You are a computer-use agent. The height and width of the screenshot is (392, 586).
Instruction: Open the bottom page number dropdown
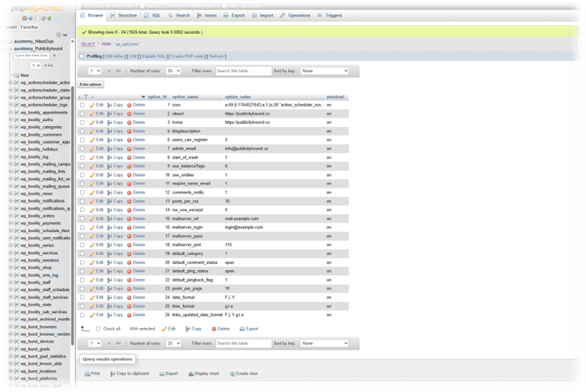(94, 343)
